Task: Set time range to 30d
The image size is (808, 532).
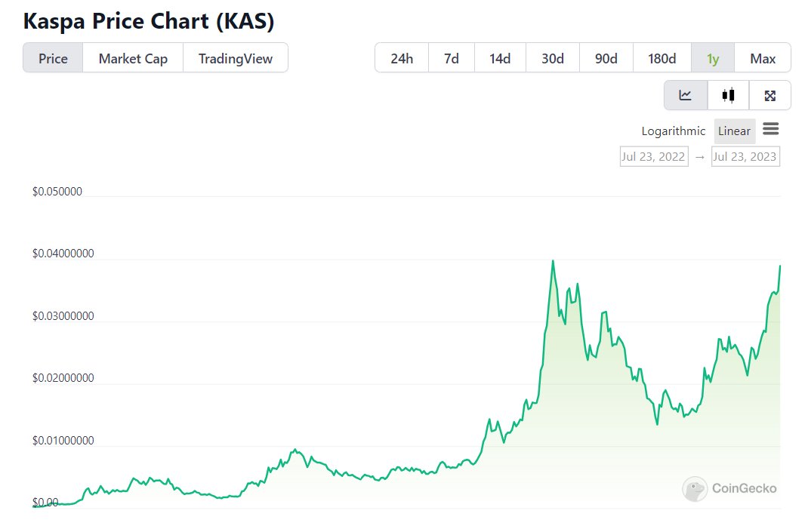Action: (553, 58)
